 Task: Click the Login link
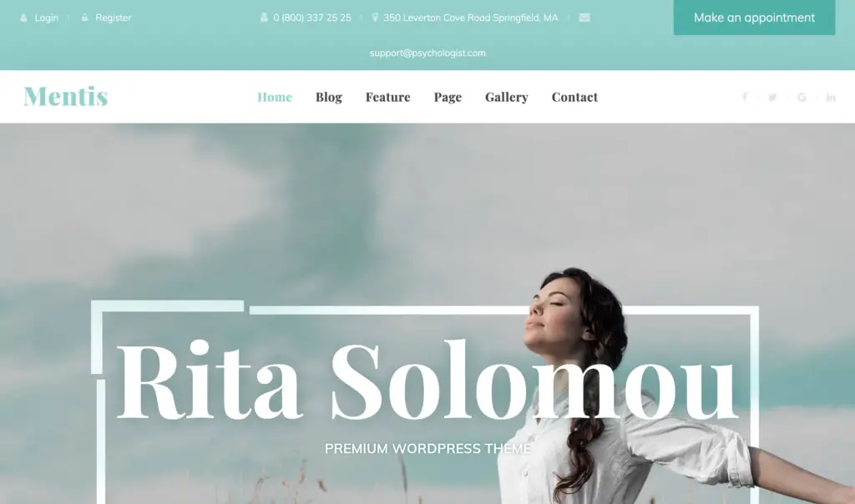coord(47,18)
